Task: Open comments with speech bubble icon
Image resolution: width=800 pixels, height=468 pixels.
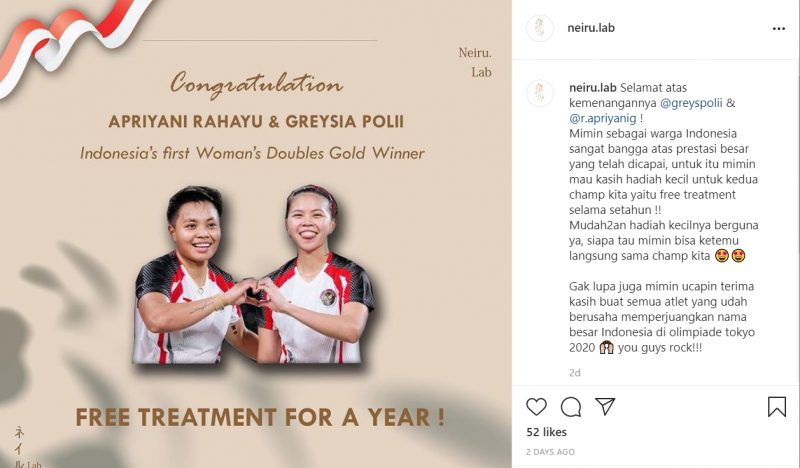Action: coord(571,407)
